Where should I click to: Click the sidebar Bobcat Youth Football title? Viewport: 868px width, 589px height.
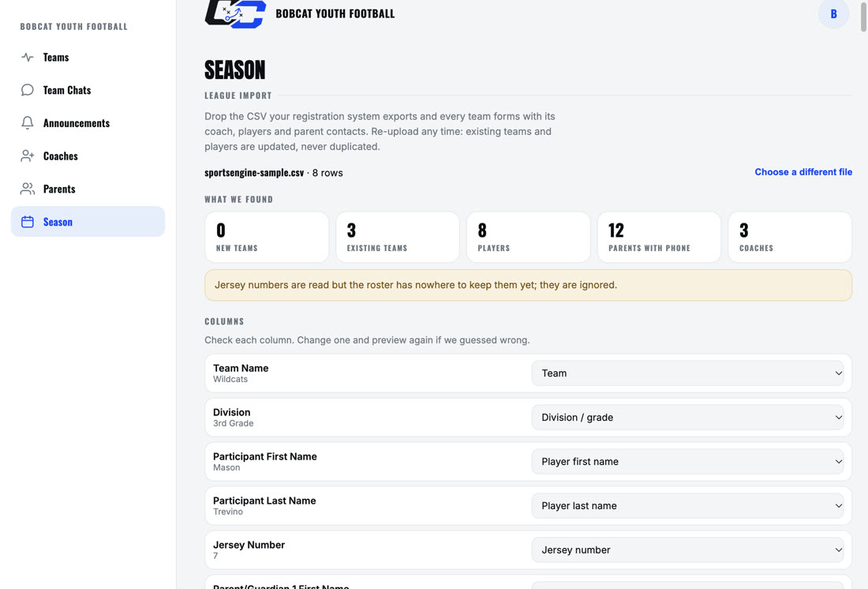[73, 26]
